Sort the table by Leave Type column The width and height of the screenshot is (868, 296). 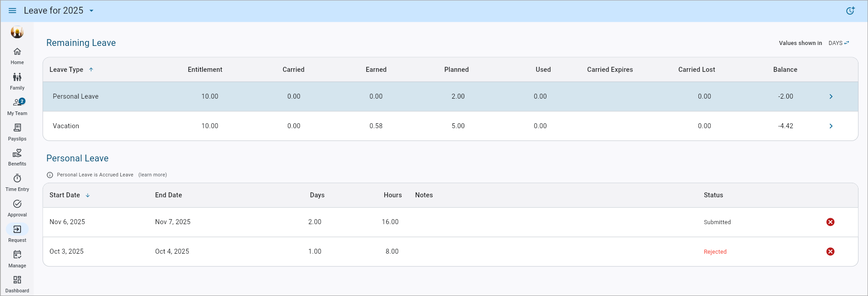click(x=66, y=70)
